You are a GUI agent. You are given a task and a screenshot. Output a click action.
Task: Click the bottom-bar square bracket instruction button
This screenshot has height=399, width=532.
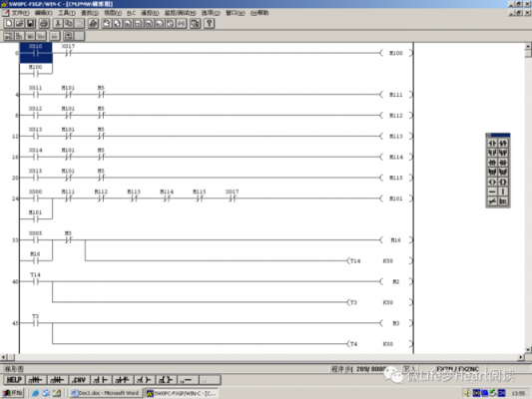pos(167,380)
